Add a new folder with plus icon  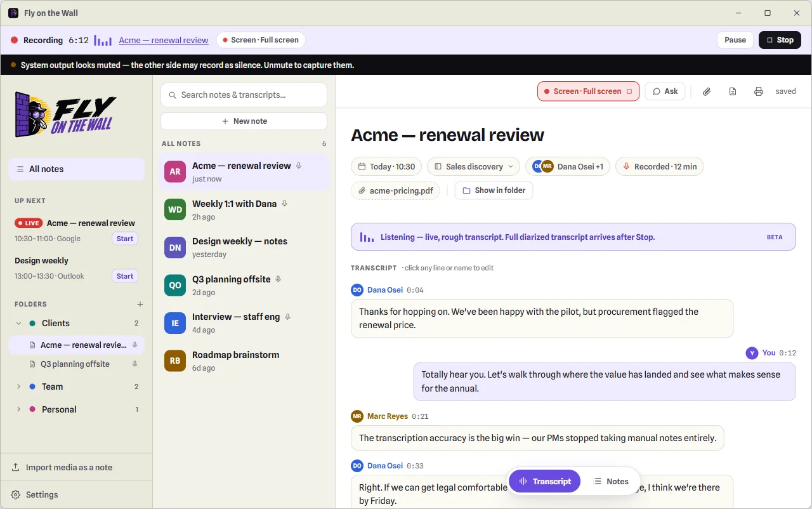tap(140, 304)
